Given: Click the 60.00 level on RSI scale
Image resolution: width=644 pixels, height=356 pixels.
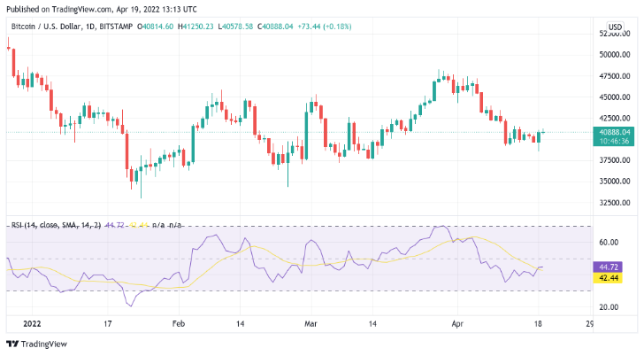Looking at the screenshot, I should 609,242.
